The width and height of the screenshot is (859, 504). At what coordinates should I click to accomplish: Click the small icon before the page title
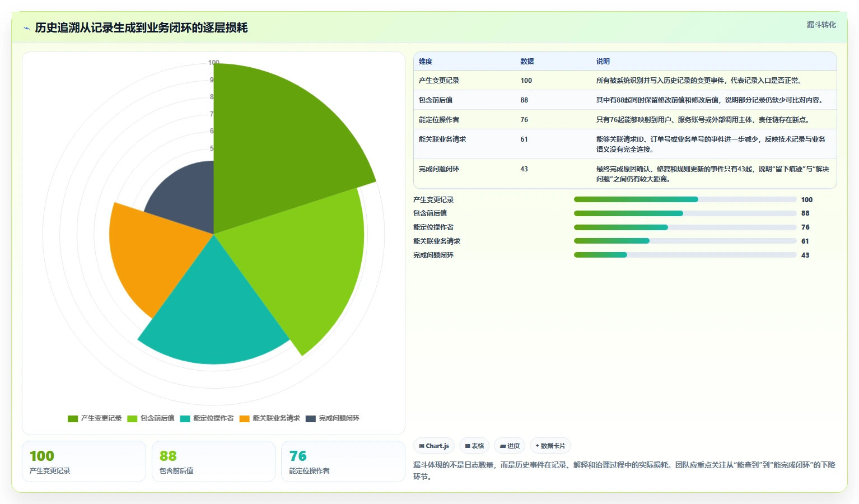point(26,28)
